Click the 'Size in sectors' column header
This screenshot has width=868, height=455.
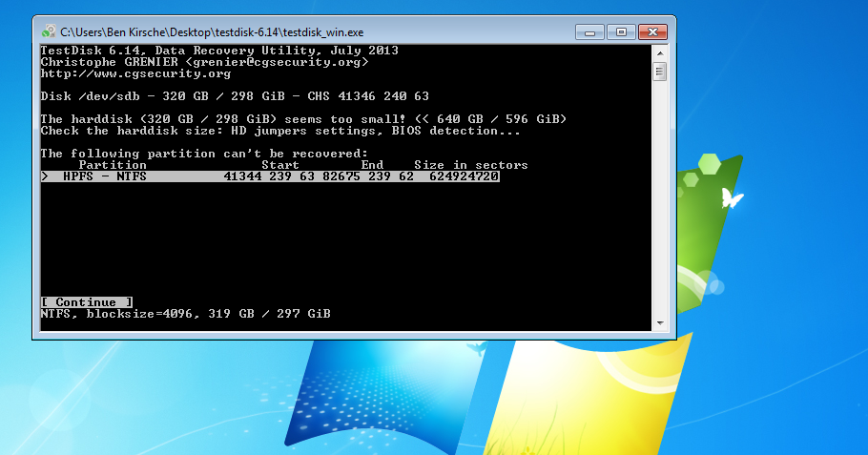(471, 165)
